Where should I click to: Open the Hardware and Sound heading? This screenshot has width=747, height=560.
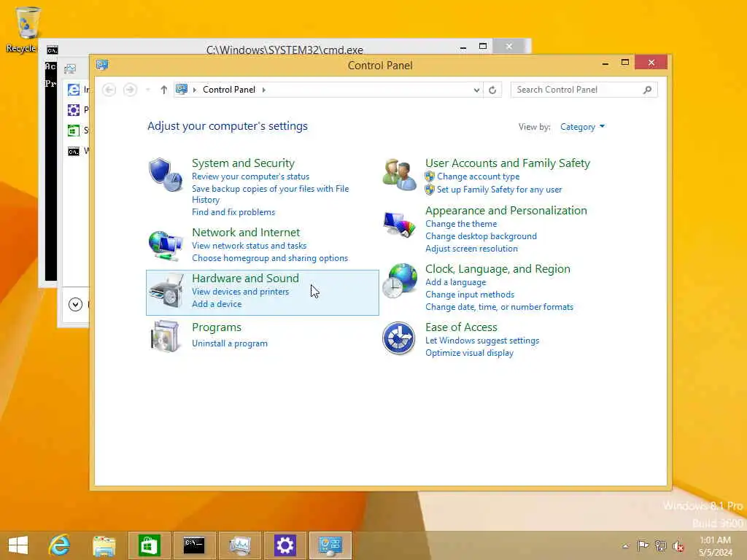pyautogui.click(x=245, y=278)
